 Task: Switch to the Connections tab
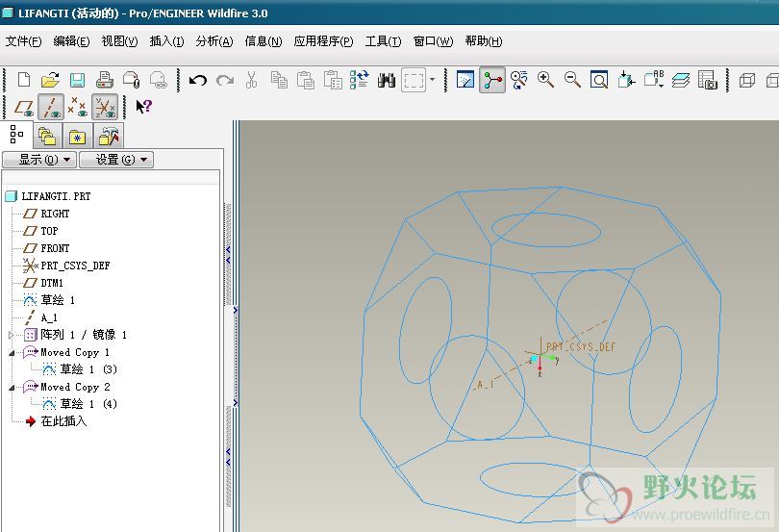tap(109, 137)
